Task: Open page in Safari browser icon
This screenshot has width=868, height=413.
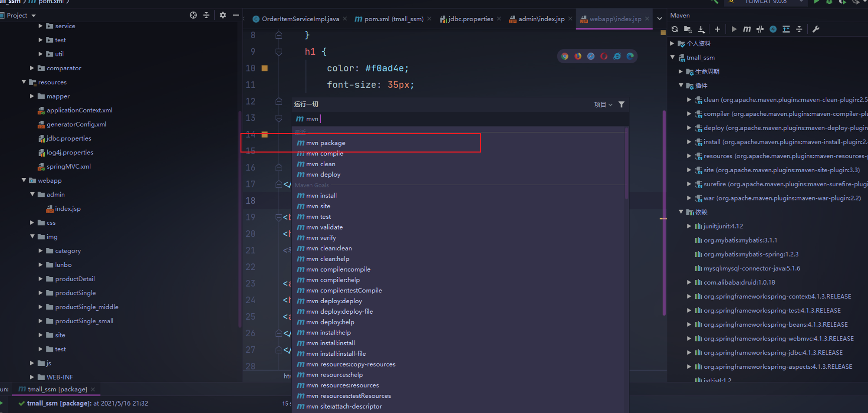Action: [x=591, y=56]
